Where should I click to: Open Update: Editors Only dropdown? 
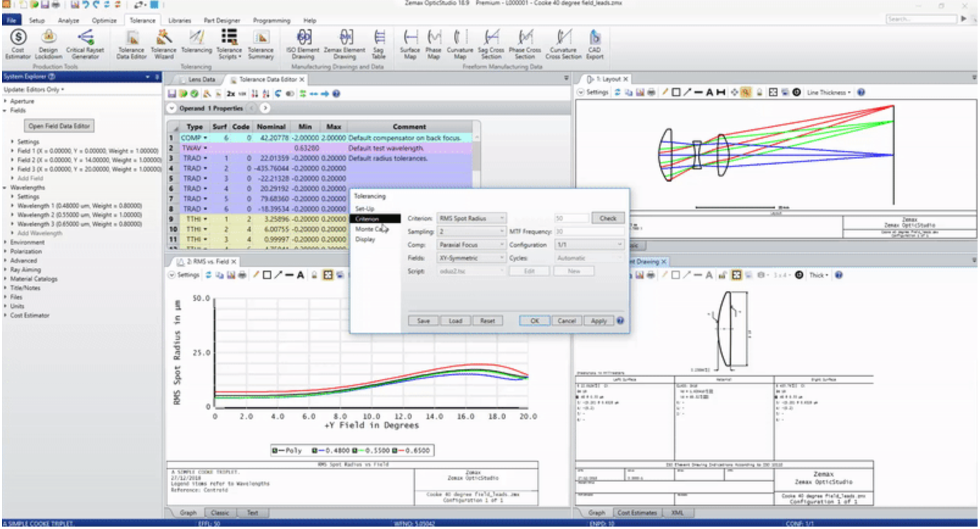click(34, 90)
